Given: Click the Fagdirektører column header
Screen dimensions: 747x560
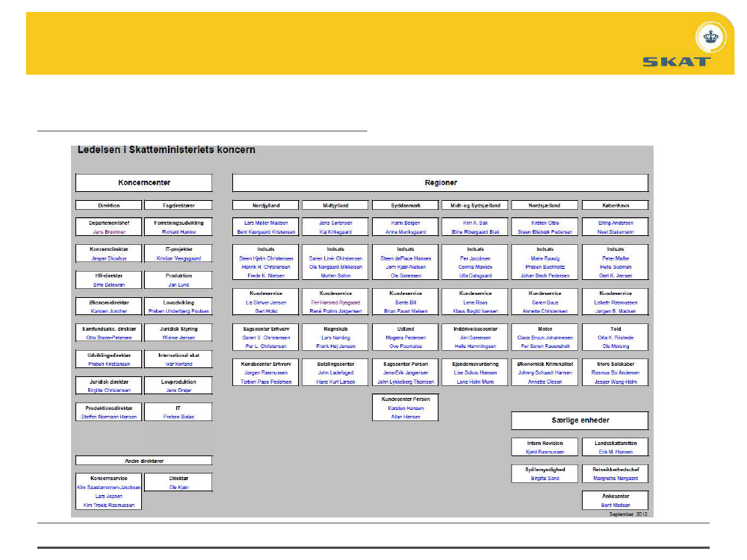Looking at the screenshot, I should (x=179, y=205).
